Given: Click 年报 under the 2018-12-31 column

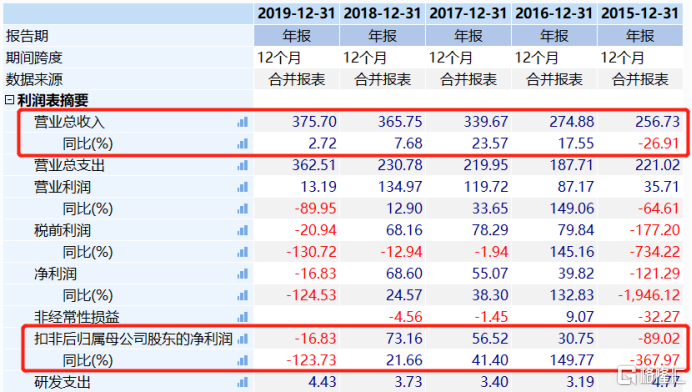Looking at the screenshot, I should click(382, 36).
